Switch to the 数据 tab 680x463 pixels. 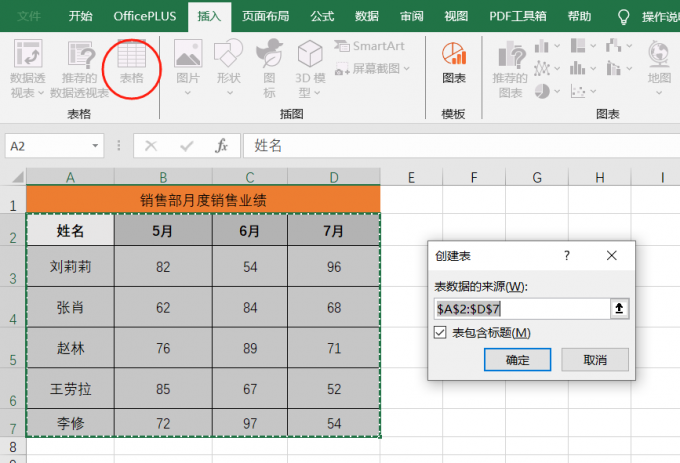pos(367,16)
